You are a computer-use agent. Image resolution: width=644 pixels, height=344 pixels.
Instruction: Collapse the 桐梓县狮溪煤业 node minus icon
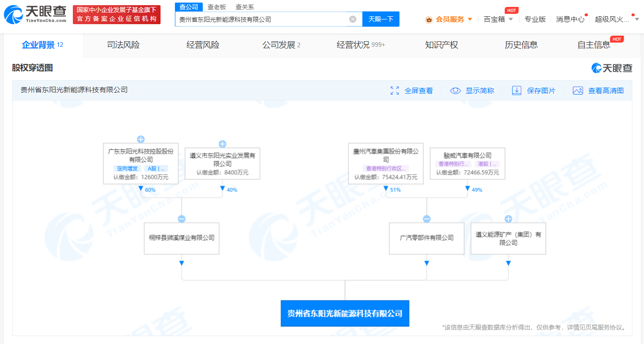[x=181, y=219]
